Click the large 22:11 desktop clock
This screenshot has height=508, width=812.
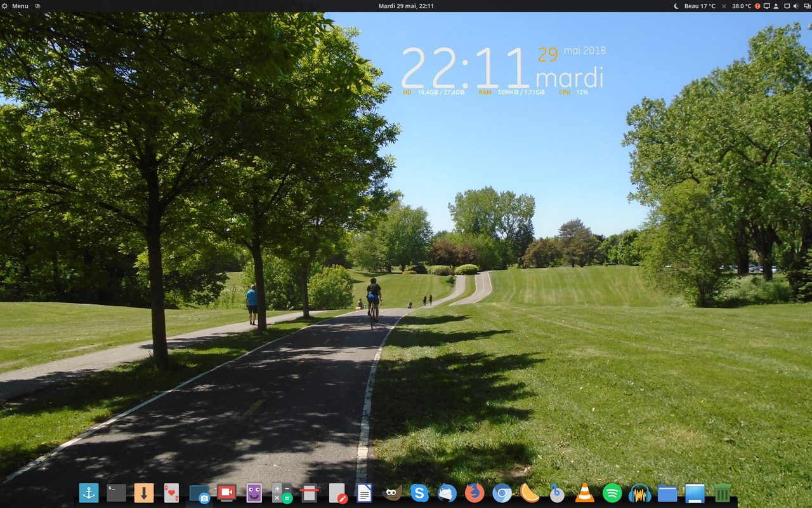click(466, 68)
